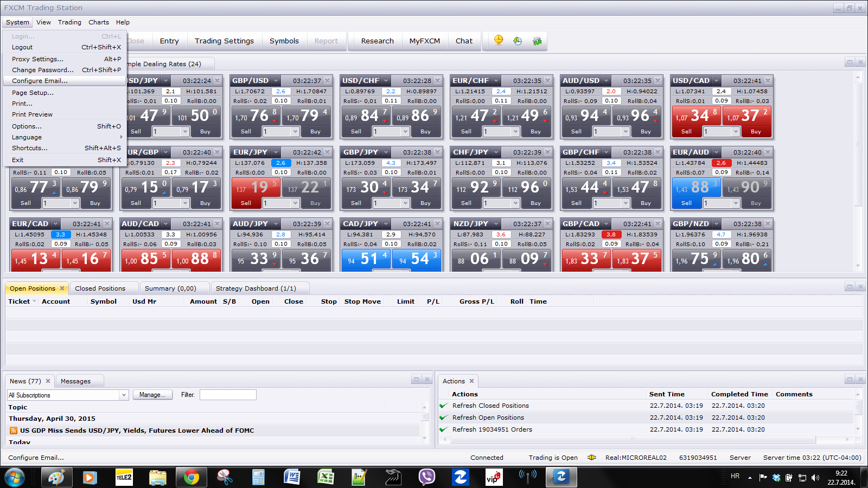Click the green check beside Refresh Open Positions
868x488 pixels.
click(444, 418)
